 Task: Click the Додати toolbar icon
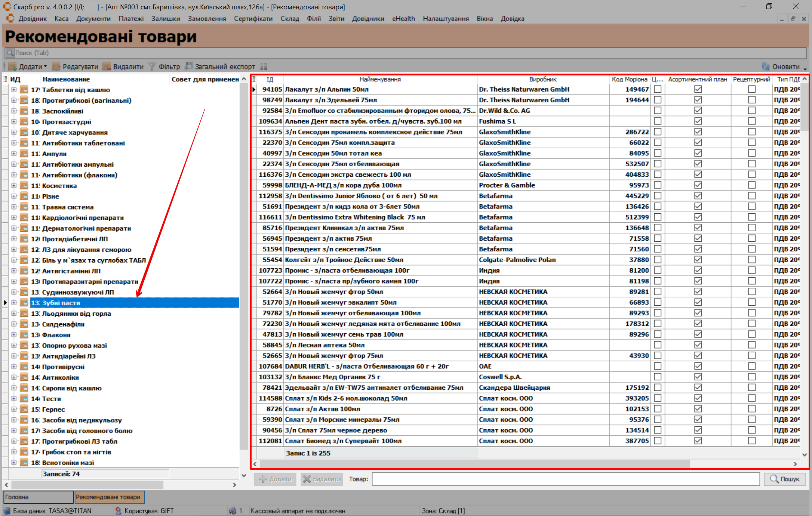[x=13, y=67]
